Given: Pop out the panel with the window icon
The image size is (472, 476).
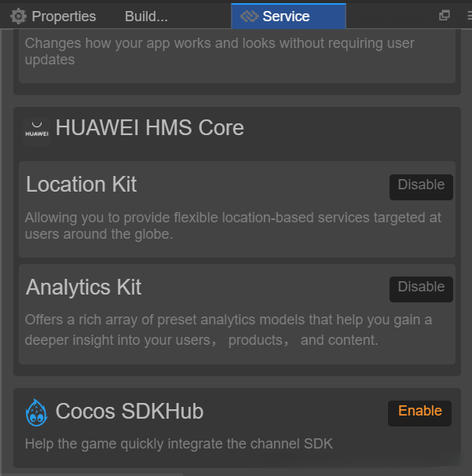Looking at the screenshot, I should coord(445,15).
